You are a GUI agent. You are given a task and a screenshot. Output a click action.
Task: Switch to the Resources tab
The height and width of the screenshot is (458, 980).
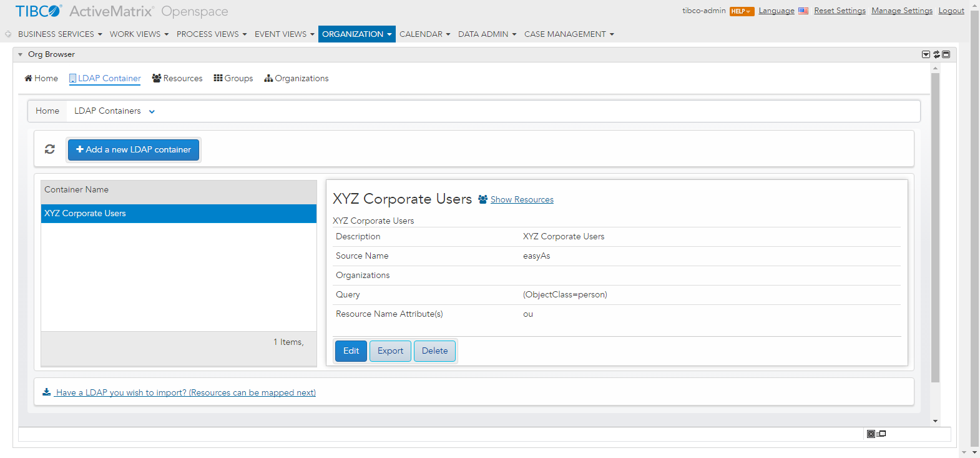[177, 78]
